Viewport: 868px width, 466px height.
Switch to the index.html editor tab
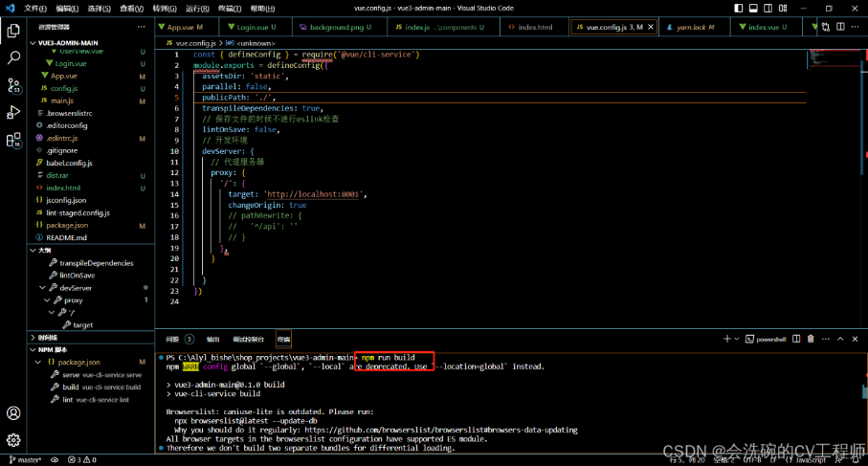(534, 27)
